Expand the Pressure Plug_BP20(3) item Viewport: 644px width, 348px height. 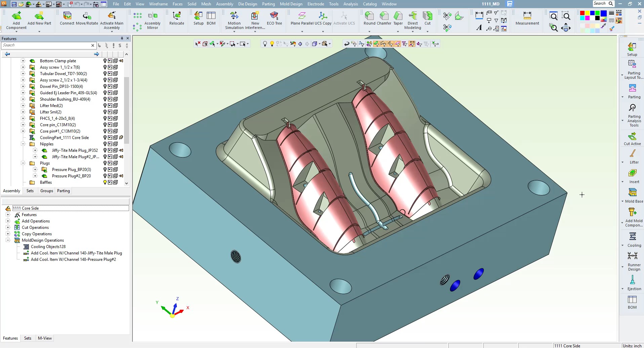pyautogui.click(x=35, y=170)
